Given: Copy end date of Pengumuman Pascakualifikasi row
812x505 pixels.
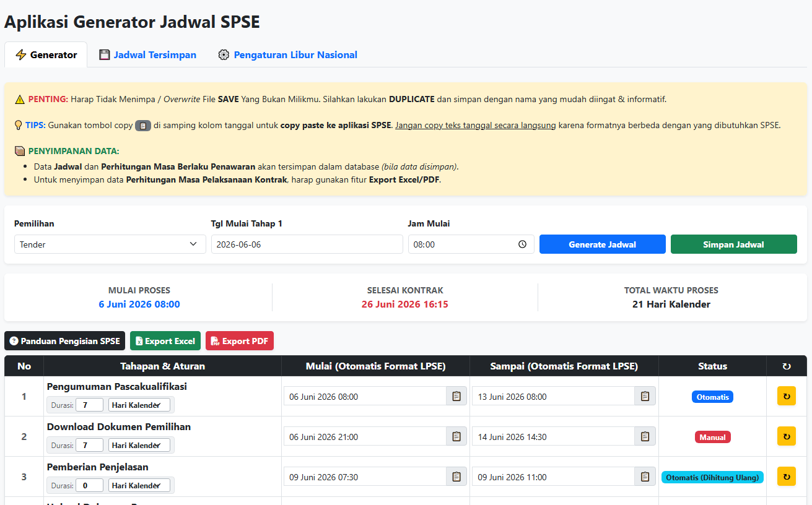Looking at the screenshot, I should [645, 396].
